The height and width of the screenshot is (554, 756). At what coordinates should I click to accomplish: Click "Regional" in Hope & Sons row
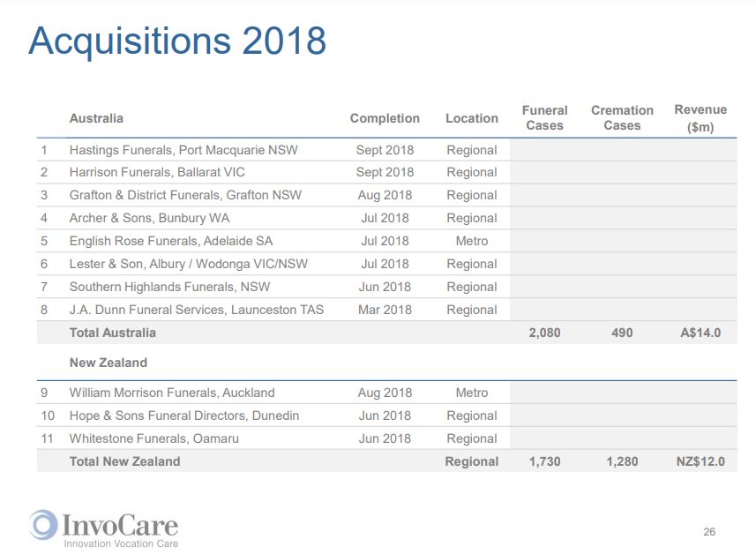(x=472, y=416)
